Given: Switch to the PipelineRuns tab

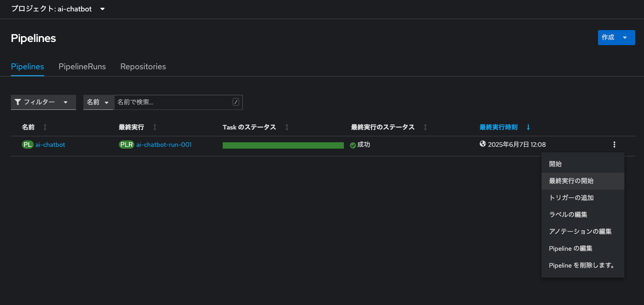Looking at the screenshot, I should click(x=82, y=67).
